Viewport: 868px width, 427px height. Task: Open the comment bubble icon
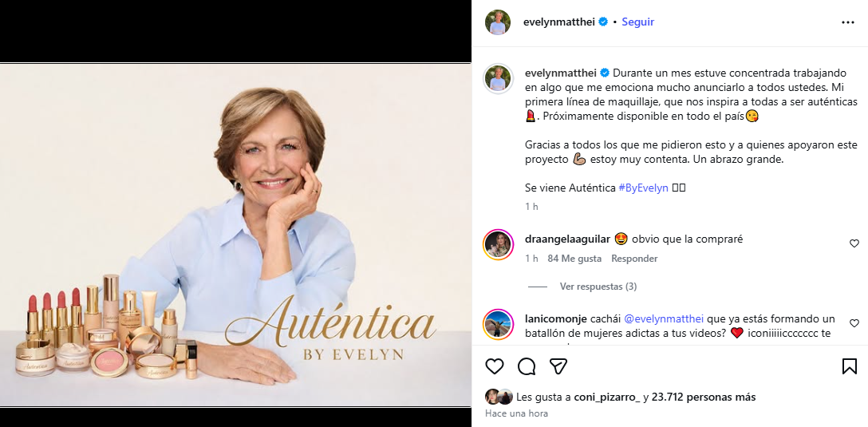pos(527,366)
